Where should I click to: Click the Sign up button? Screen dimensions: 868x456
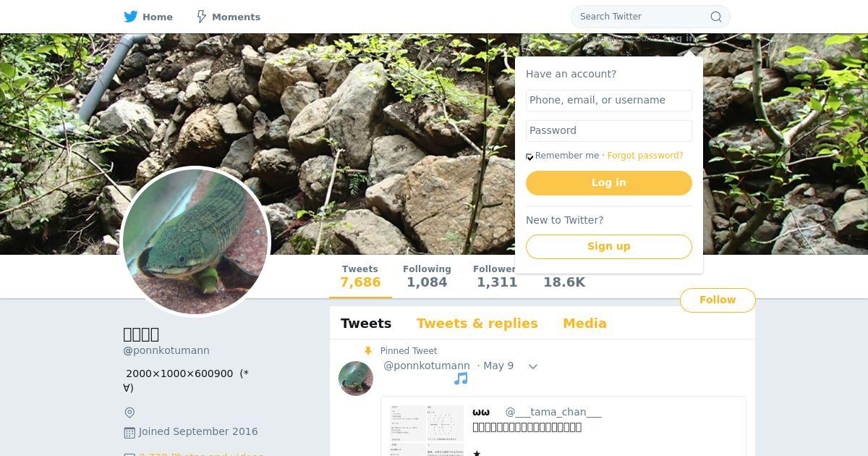[609, 247]
